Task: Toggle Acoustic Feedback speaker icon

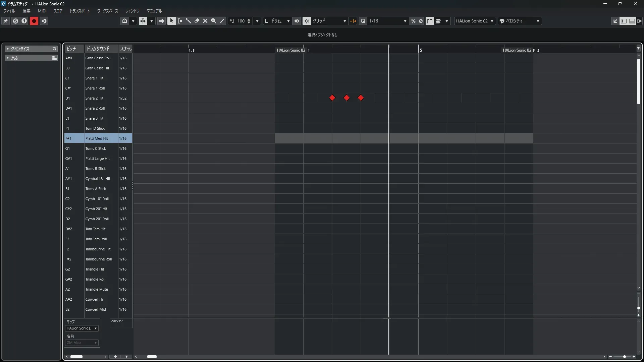Action: pos(162,21)
